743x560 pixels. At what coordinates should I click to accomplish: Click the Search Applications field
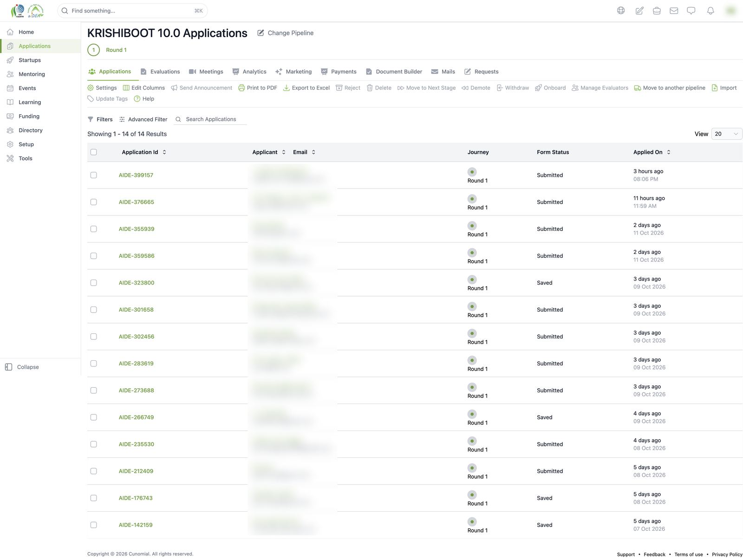210,119
